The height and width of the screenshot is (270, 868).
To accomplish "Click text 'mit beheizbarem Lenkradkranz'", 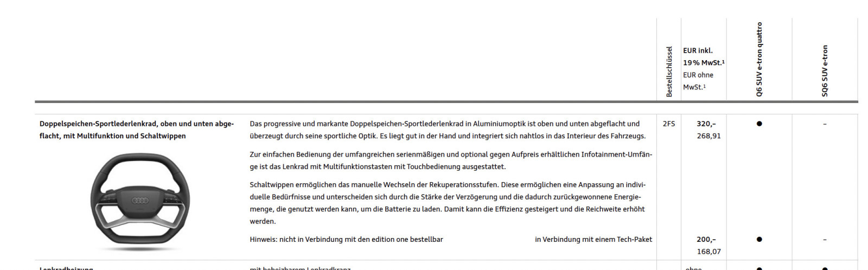I will [x=300, y=268].
